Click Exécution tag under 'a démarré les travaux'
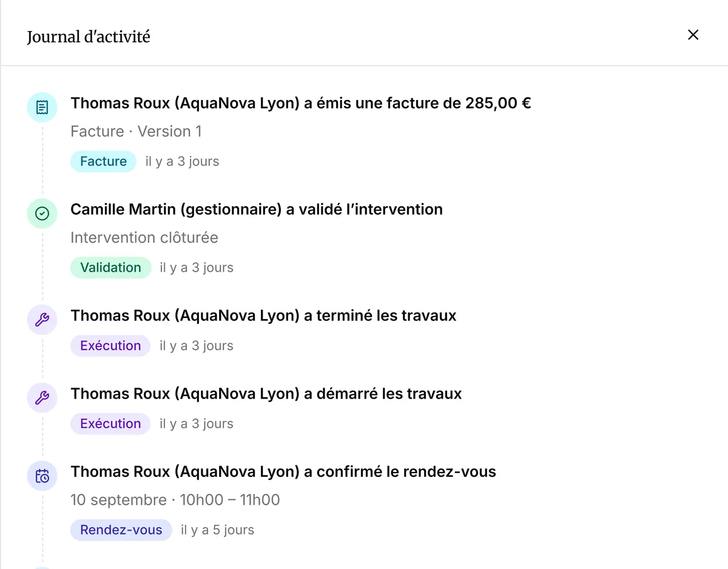This screenshot has height=569, width=728. [110, 423]
